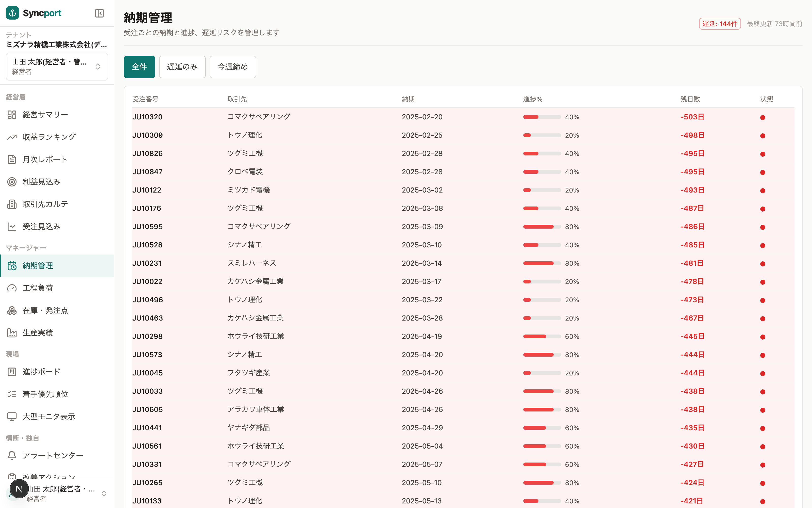Image resolution: width=812 pixels, height=508 pixels.
Task: Select the 全件 filter tab
Action: [139, 67]
